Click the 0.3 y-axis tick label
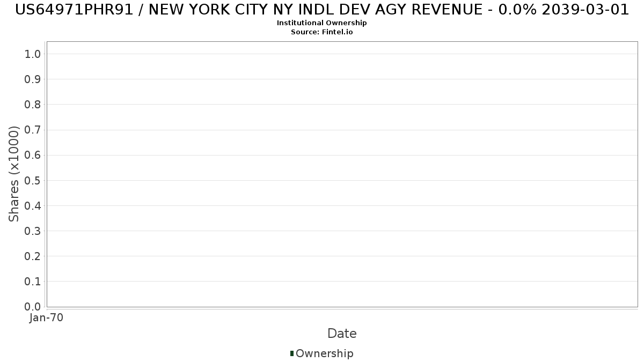 pyautogui.click(x=33, y=231)
